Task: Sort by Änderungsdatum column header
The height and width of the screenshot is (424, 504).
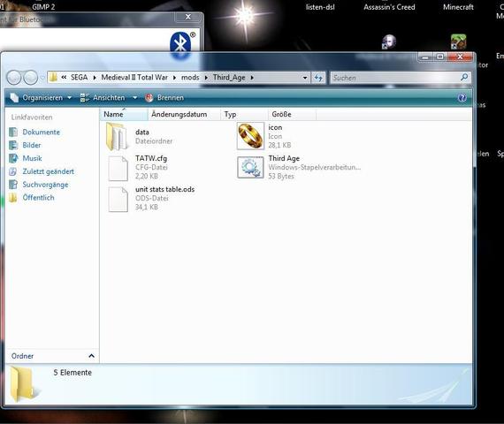Action: click(x=184, y=114)
